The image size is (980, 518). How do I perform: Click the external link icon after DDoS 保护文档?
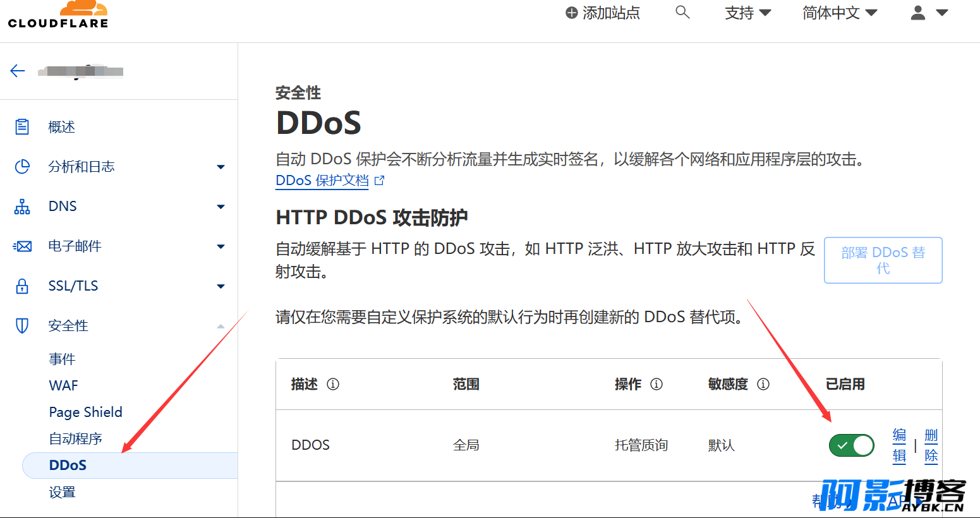coord(379,181)
